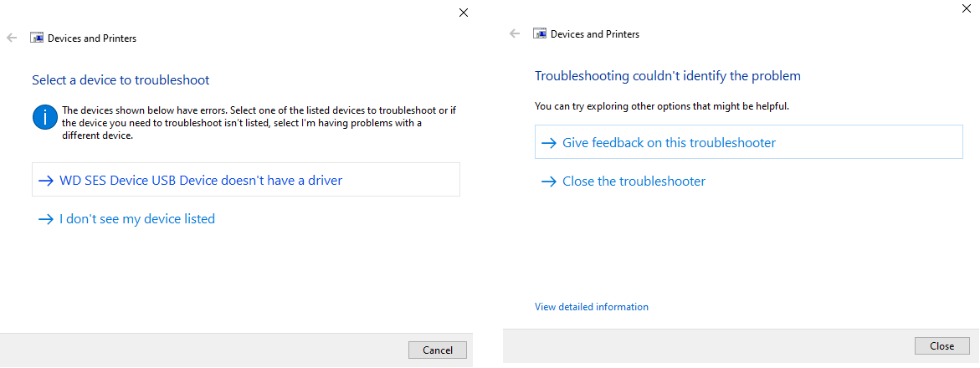Click Devices and Printers title in left window
This screenshot has width=980, height=368.
coord(92,38)
